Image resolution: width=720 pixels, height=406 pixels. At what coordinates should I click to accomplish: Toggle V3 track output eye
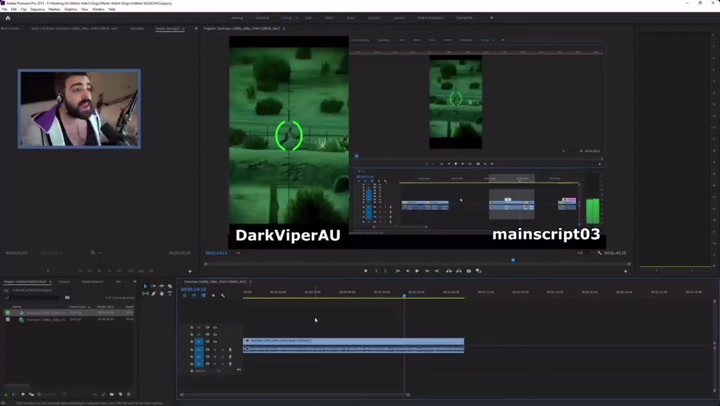coord(215,327)
